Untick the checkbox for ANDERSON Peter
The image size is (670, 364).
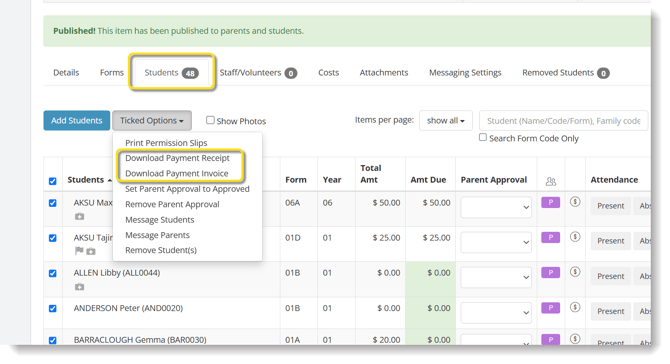pos(53,308)
